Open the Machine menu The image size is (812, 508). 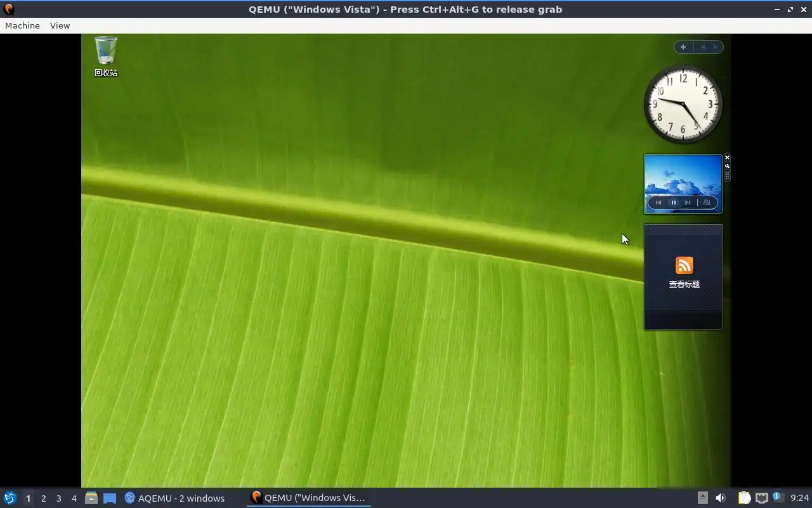[x=22, y=25]
